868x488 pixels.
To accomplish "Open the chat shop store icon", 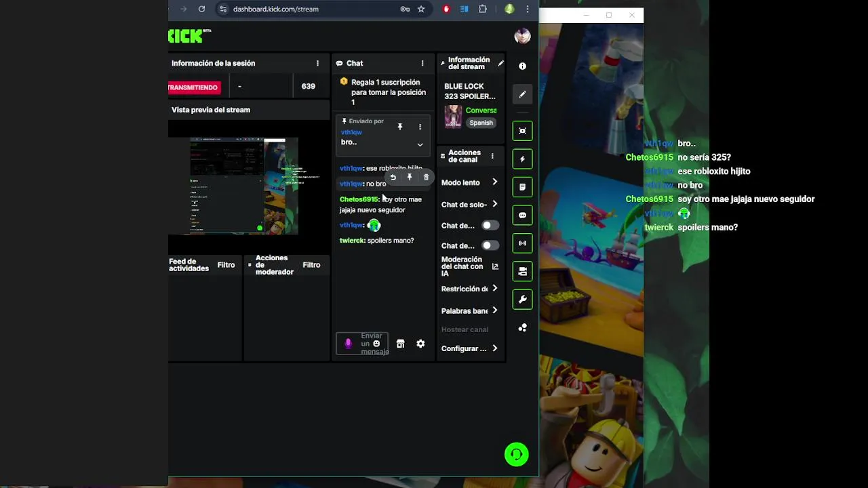I will click(x=400, y=344).
